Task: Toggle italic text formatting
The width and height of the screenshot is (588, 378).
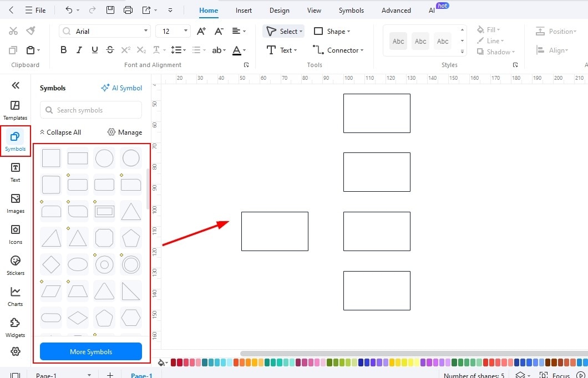Action: [x=79, y=49]
